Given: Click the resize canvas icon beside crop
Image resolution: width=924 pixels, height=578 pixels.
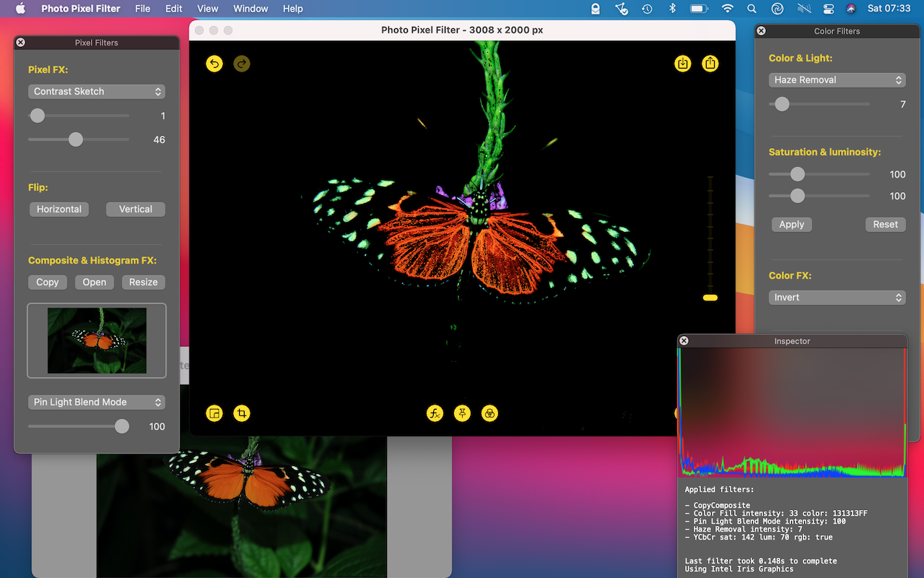Looking at the screenshot, I should tap(214, 413).
